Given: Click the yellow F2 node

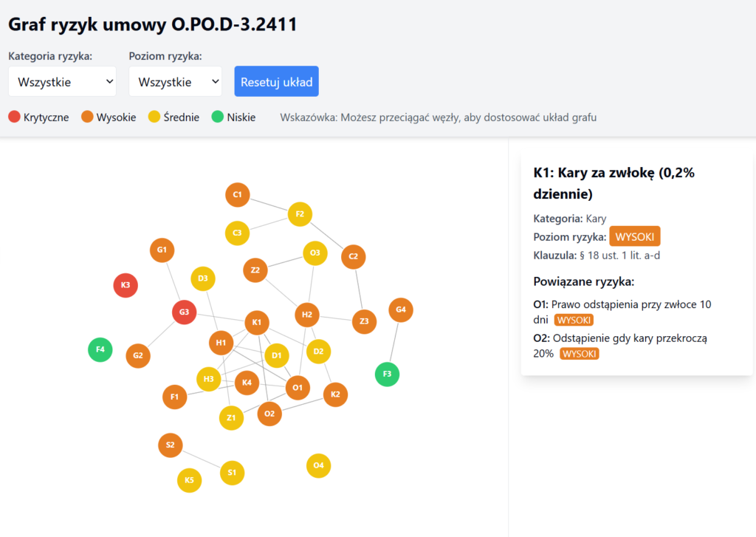Looking at the screenshot, I should pyautogui.click(x=300, y=214).
